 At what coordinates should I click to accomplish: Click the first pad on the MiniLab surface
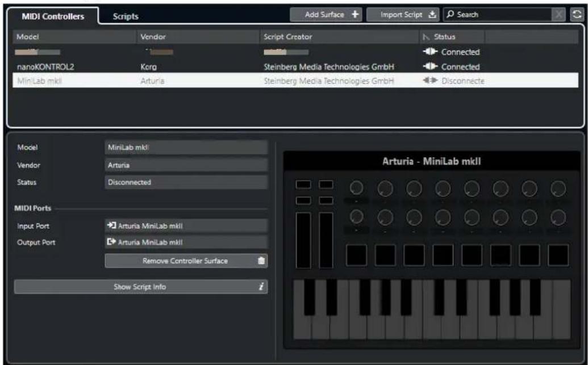point(356,255)
